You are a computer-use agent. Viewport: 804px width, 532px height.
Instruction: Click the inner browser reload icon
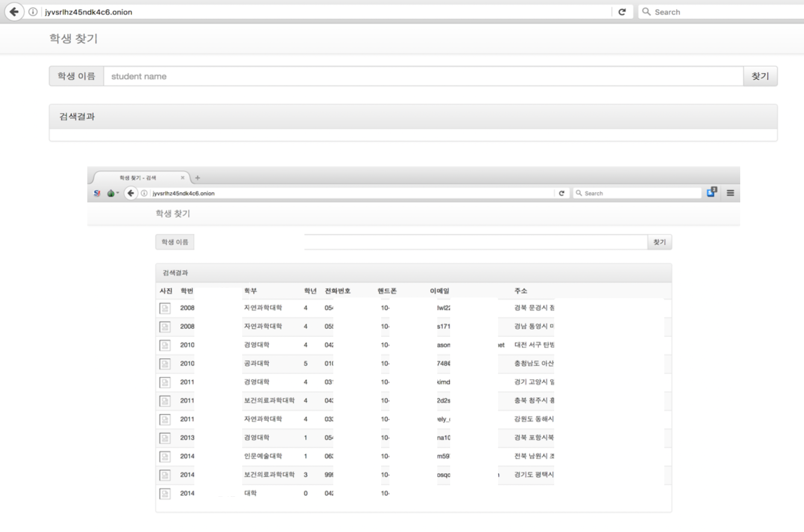tap(561, 193)
